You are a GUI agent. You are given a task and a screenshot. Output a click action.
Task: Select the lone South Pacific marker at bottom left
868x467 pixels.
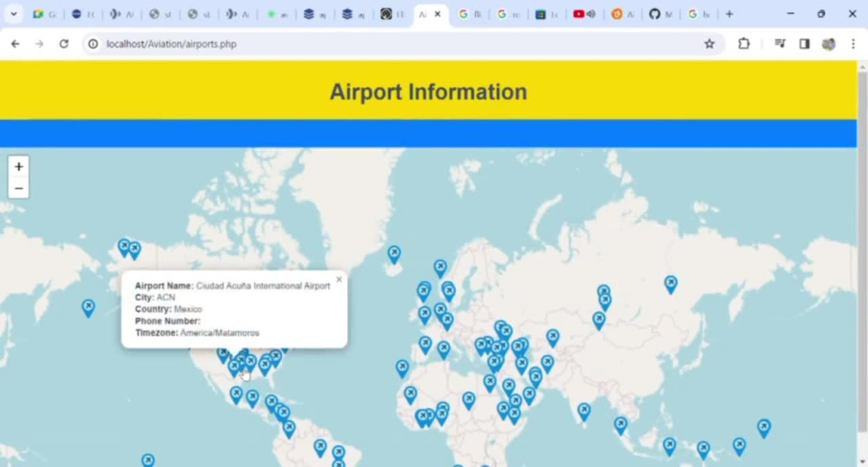coord(148,460)
